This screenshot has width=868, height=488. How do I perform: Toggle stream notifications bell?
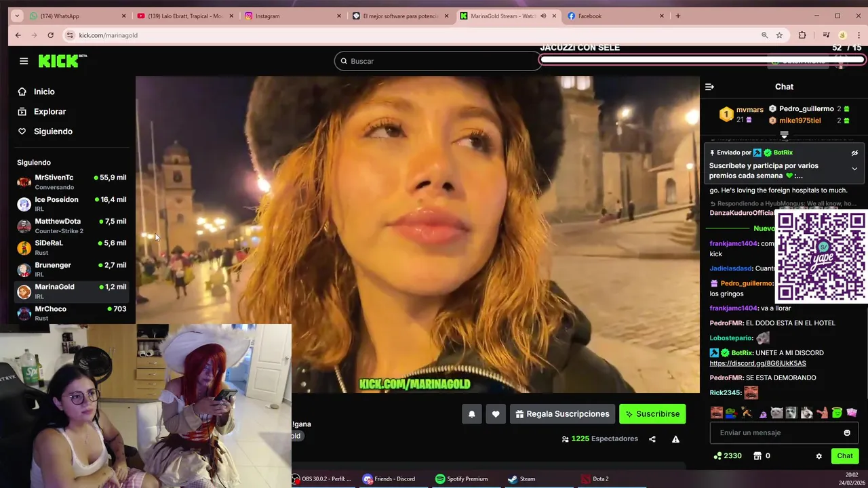[472, 414]
